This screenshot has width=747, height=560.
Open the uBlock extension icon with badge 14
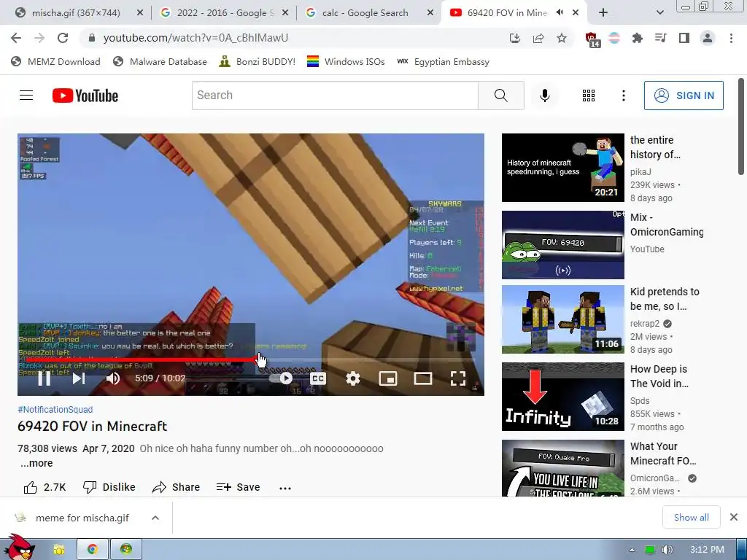[x=592, y=39]
